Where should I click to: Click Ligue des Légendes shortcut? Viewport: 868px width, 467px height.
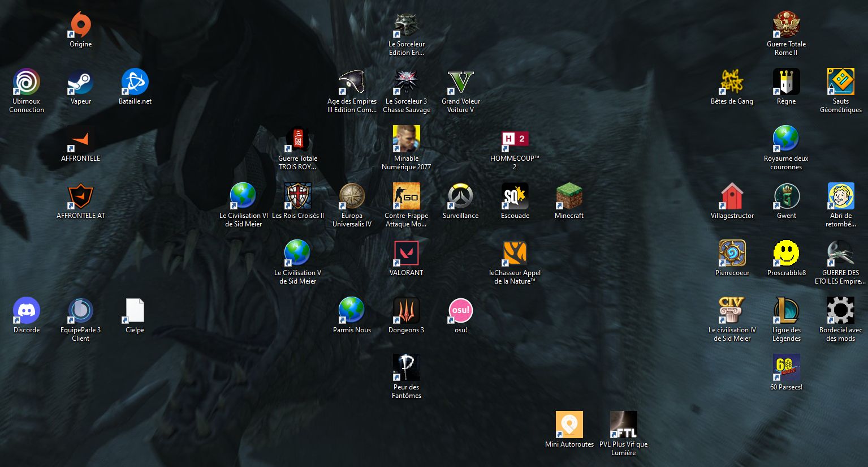click(787, 311)
